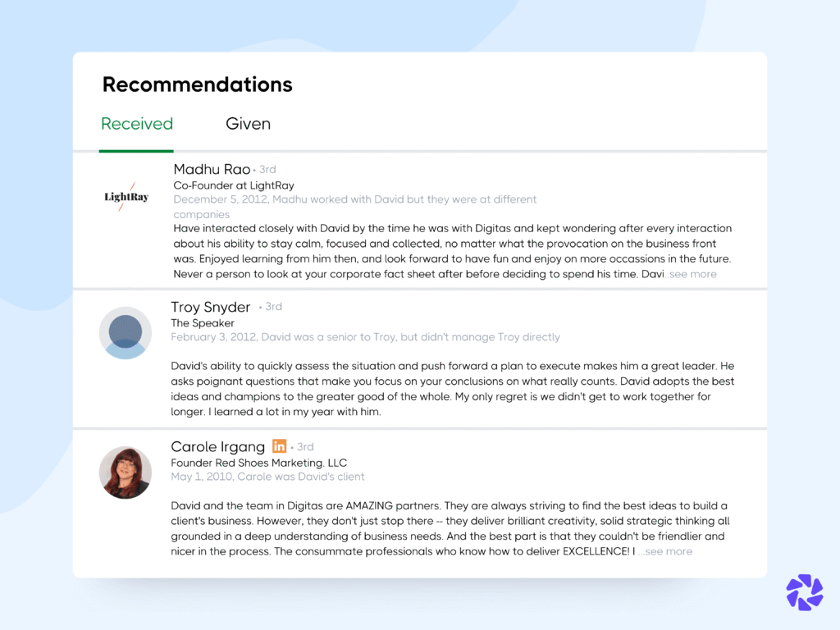Screen dimensions: 840x630
Task: Click the 3rd-degree badge next to Troy Snyder
Action: [x=272, y=307]
